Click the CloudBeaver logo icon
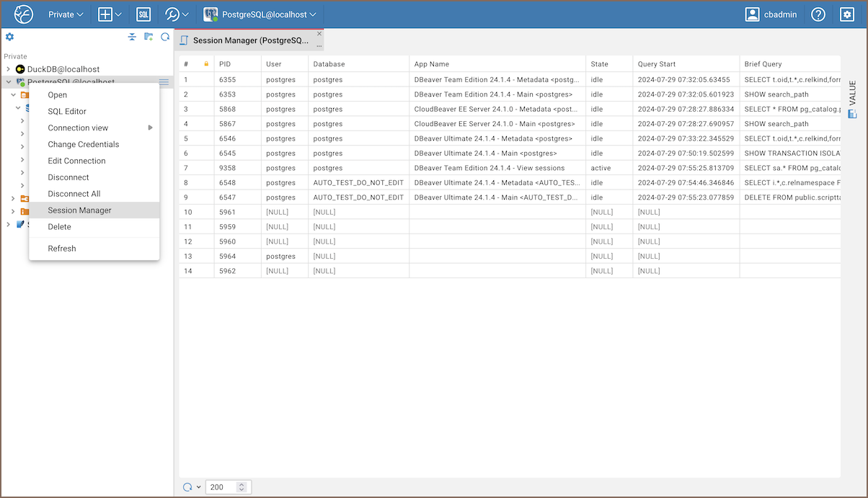The width and height of the screenshot is (868, 498). pyautogui.click(x=24, y=14)
